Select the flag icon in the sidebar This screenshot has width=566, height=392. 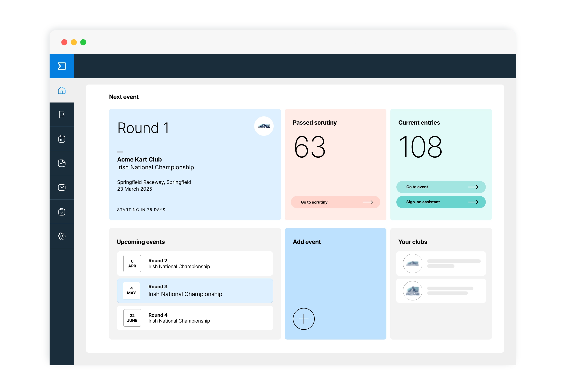coord(61,114)
